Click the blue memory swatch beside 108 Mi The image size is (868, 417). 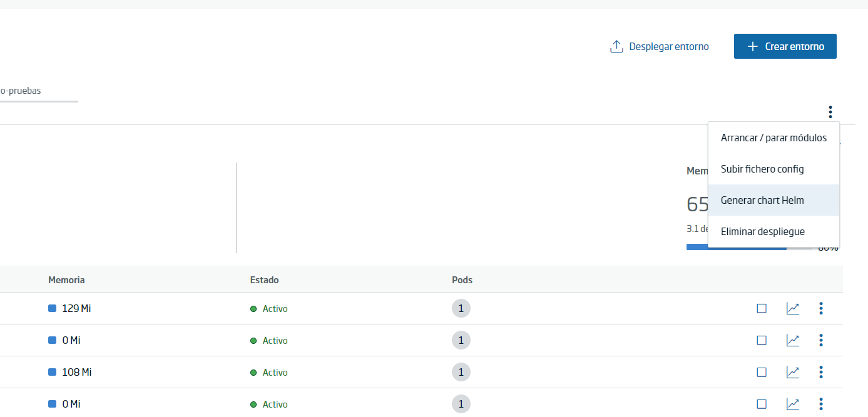tap(52, 372)
